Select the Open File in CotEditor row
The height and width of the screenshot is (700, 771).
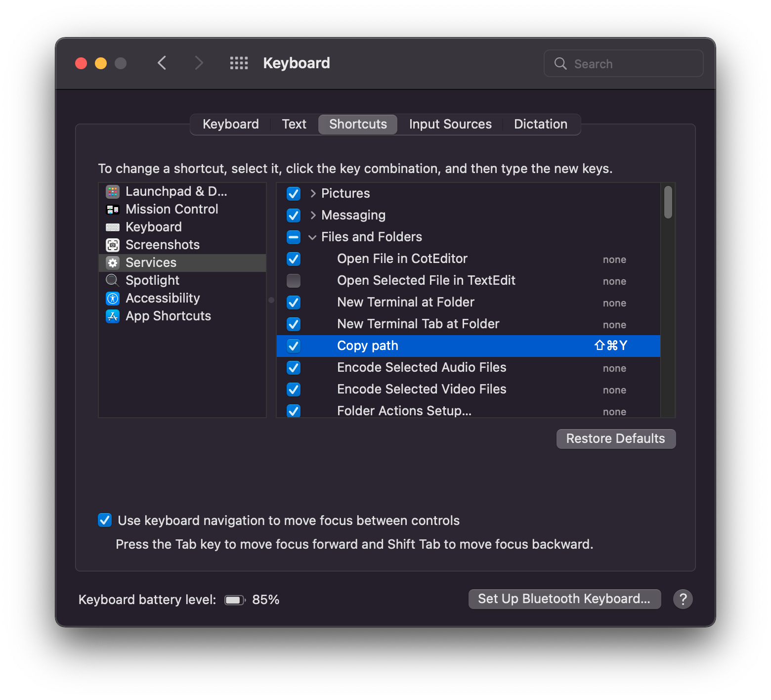pyautogui.click(x=469, y=259)
